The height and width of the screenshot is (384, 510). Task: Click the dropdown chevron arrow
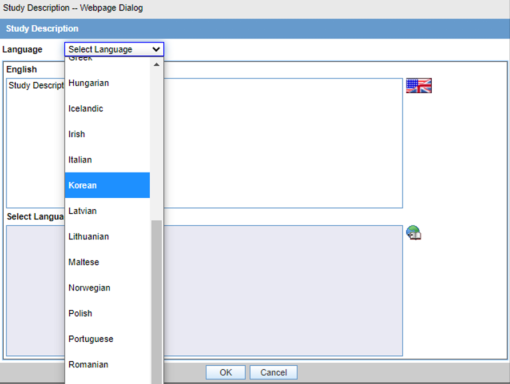(156, 49)
